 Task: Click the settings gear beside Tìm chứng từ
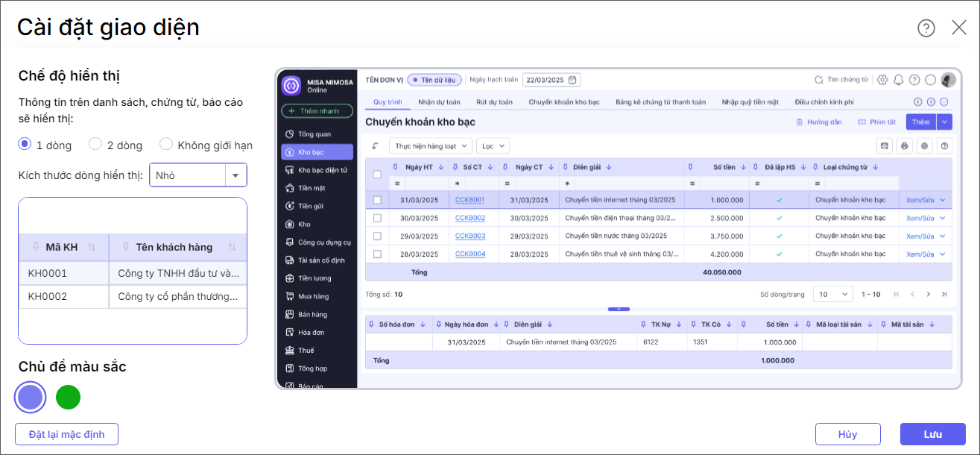[x=882, y=80]
